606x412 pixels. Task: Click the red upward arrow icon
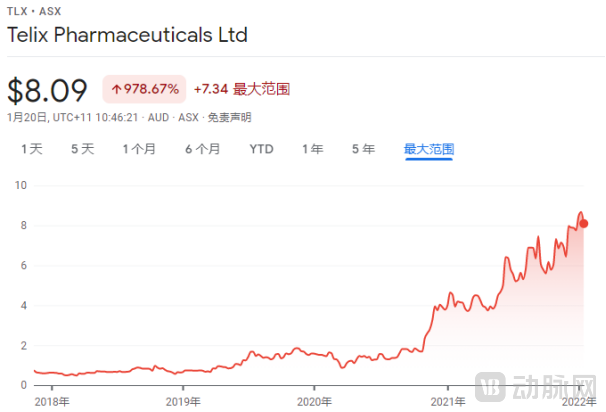[x=116, y=90]
